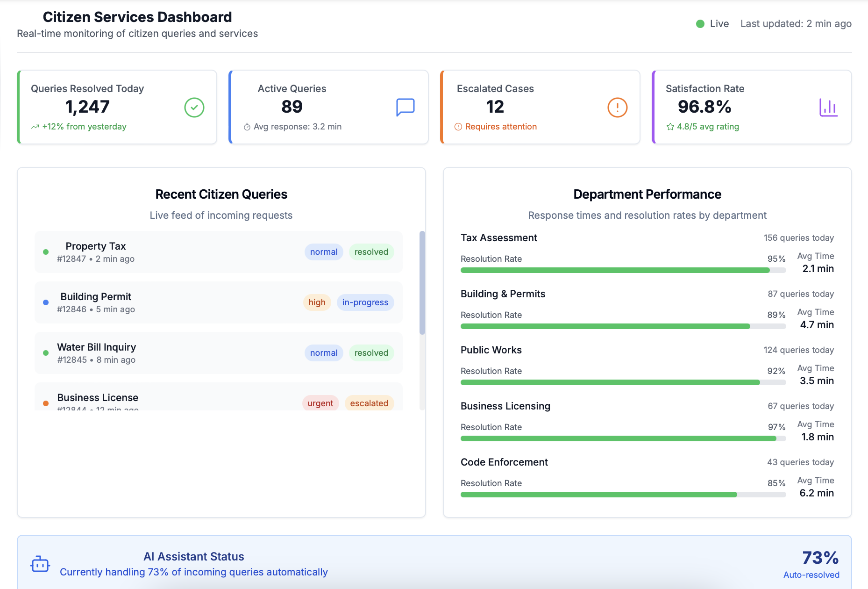Click the alert icon on Escalated Cases card
This screenshot has width=868, height=589.
[617, 107]
